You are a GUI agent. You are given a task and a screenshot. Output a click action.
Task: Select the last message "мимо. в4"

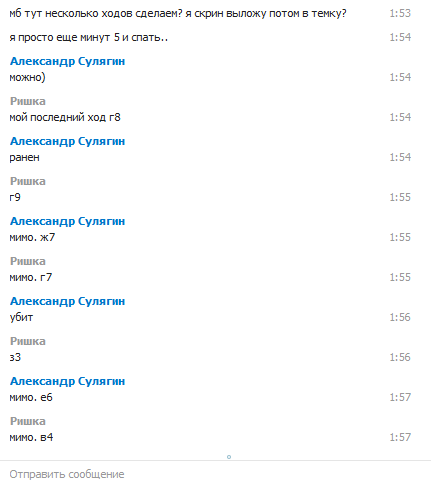(31, 437)
